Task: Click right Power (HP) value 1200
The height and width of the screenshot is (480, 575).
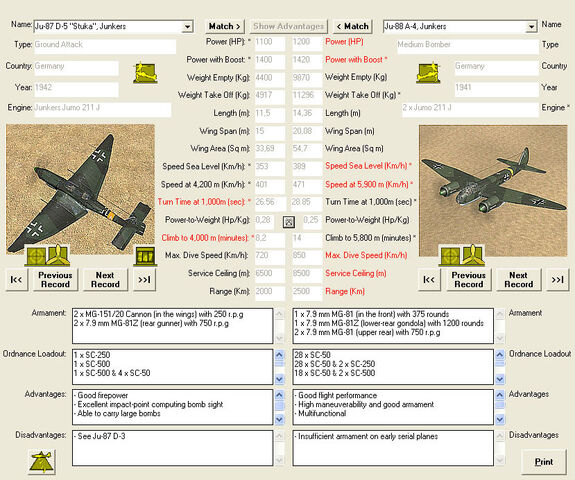Action: coord(307,43)
